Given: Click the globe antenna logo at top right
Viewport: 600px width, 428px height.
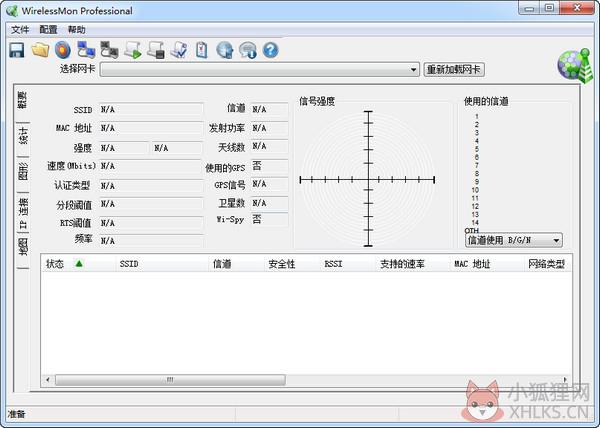Looking at the screenshot, I should click(575, 65).
